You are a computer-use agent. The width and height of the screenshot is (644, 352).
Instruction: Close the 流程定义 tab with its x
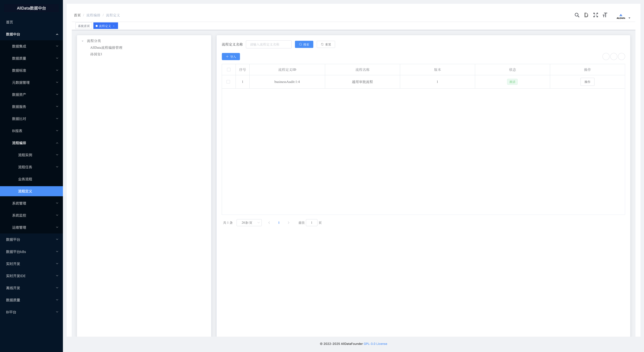pos(114,26)
